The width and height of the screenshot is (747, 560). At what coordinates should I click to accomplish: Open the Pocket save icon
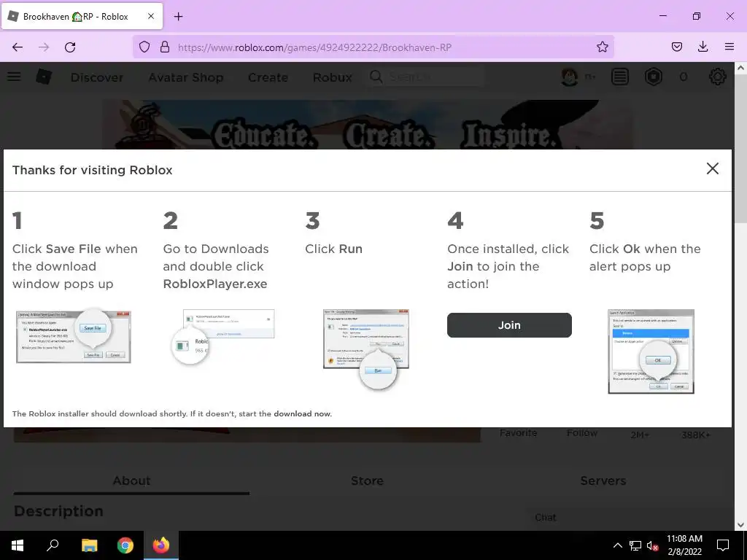click(x=676, y=47)
